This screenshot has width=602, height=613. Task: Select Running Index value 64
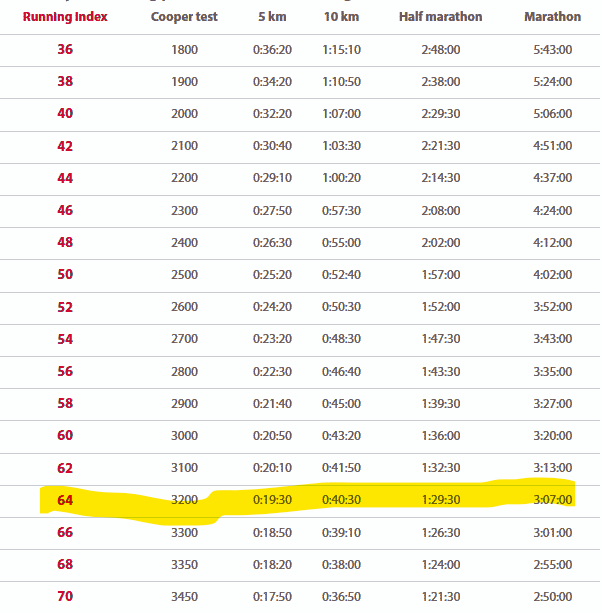pyautogui.click(x=65, y=499)
